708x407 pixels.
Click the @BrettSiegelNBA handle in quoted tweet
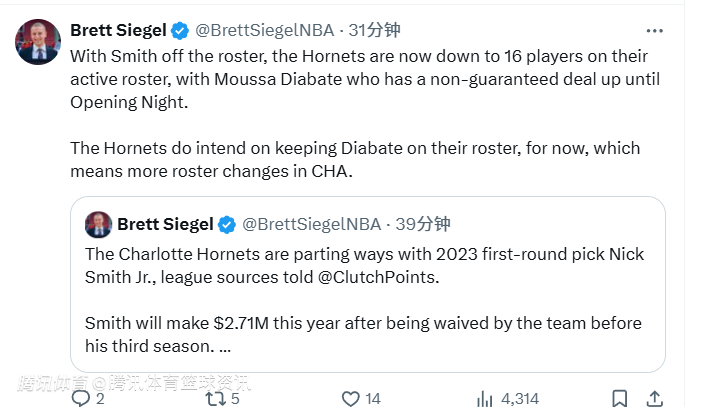[x=312, y=224]
